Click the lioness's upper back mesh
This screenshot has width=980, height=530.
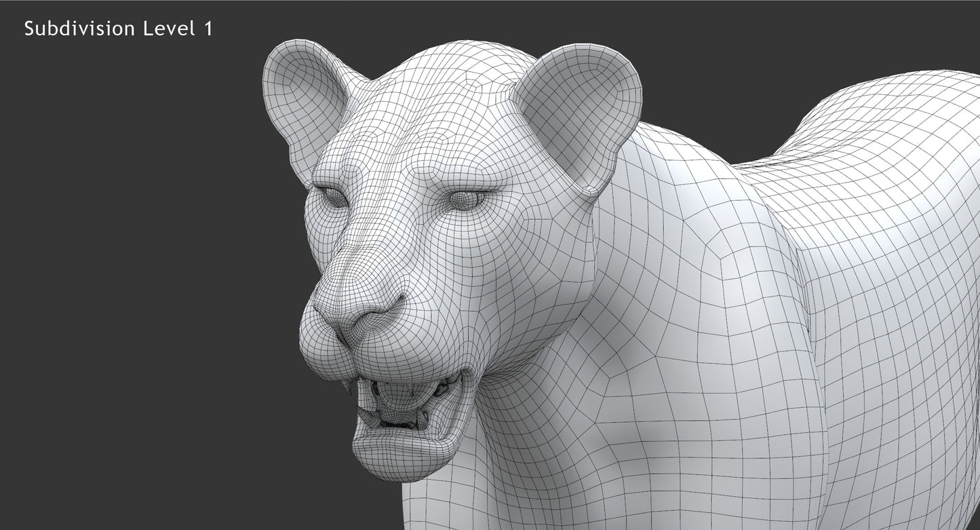[882, 122]
